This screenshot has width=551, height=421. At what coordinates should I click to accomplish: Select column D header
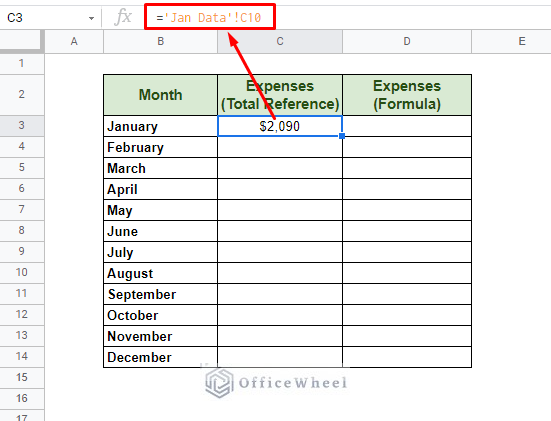click(407, 41)
